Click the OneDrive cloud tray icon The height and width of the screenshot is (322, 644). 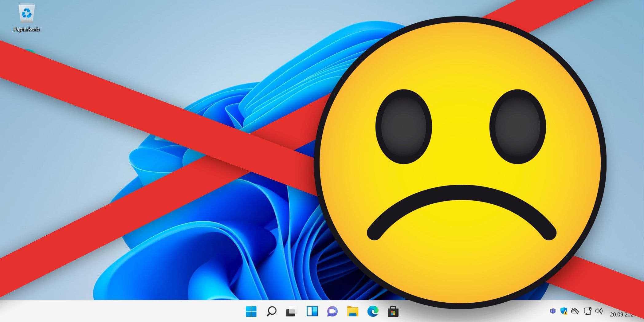coord(575,311)
